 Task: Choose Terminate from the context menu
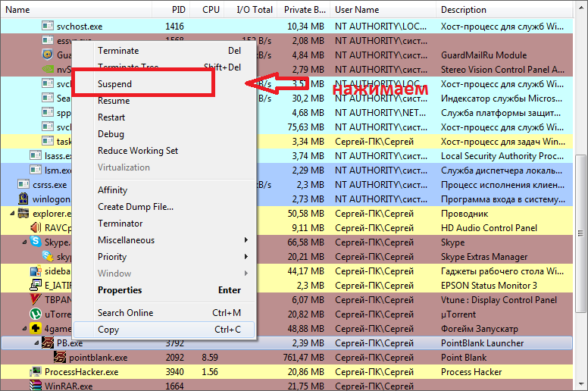coord(165,51)
